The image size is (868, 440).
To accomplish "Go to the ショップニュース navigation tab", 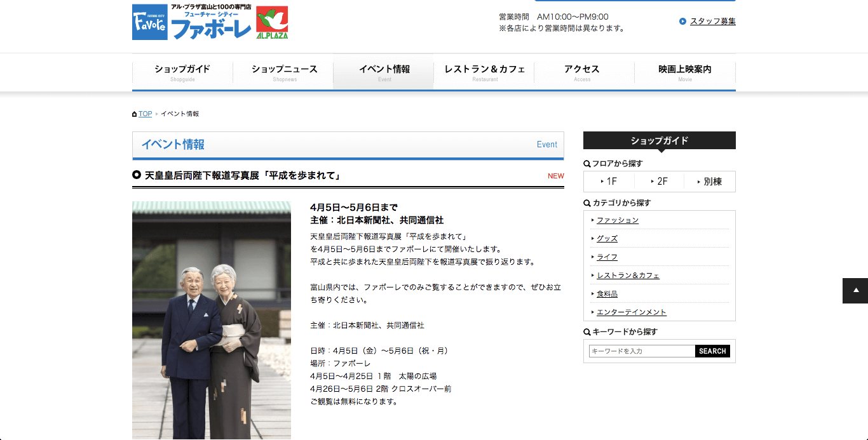I will coord(283,72).
